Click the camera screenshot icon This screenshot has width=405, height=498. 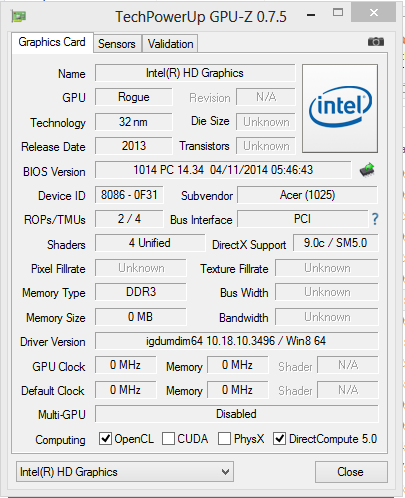tap(376, 42)
